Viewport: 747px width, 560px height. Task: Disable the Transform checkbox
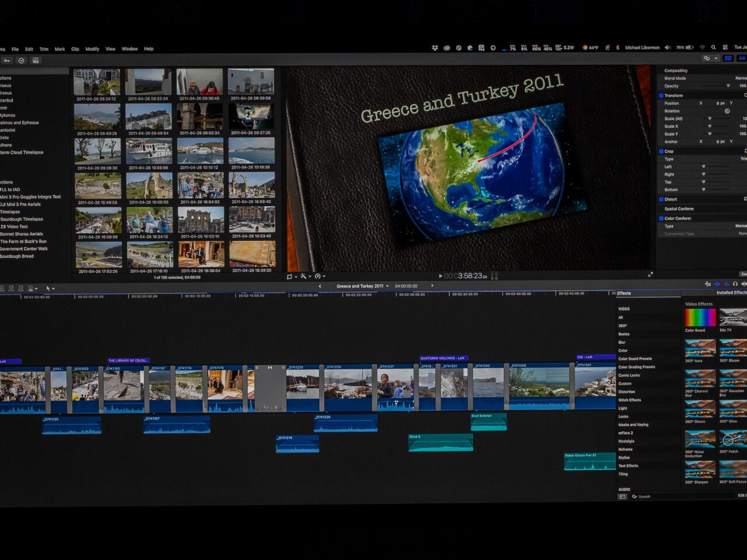tap(661, 96)
